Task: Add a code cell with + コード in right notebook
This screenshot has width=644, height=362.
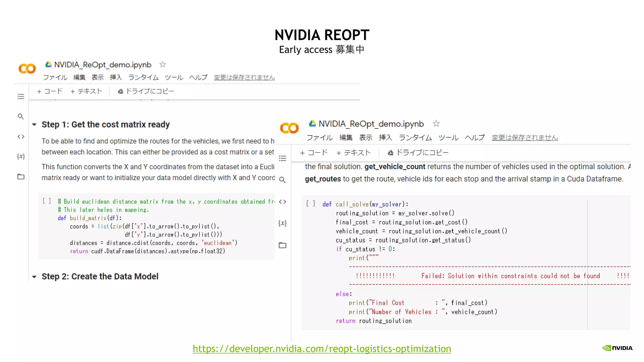Action: click(314, 153)
